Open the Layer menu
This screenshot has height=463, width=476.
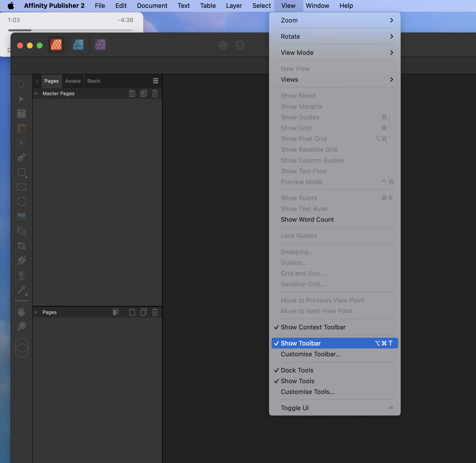point(234,6)
